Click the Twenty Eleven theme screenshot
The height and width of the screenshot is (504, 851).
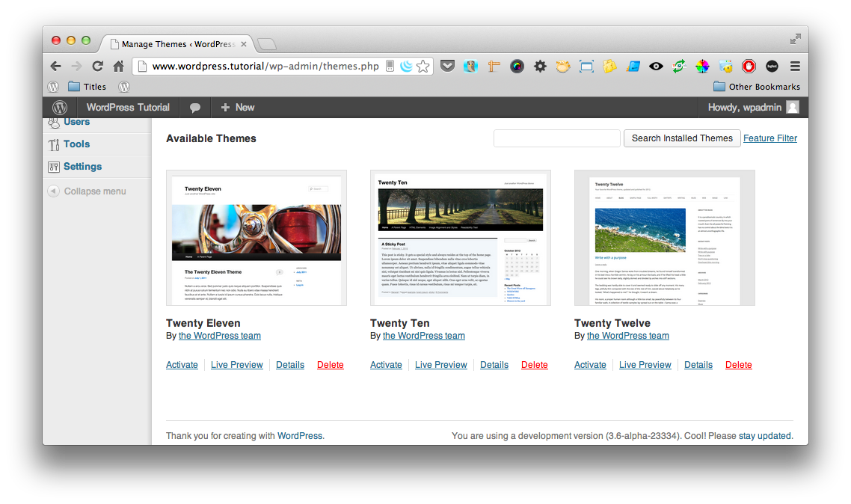256,238
